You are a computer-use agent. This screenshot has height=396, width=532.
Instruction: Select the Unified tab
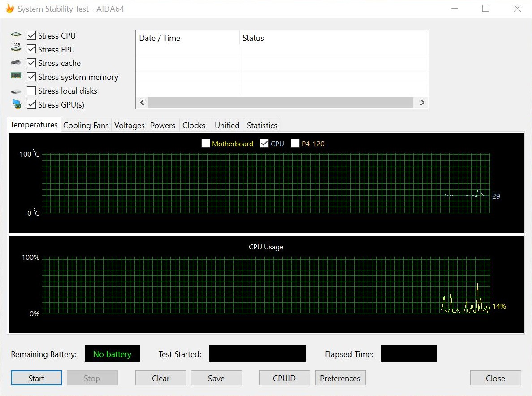click(227, 125)
